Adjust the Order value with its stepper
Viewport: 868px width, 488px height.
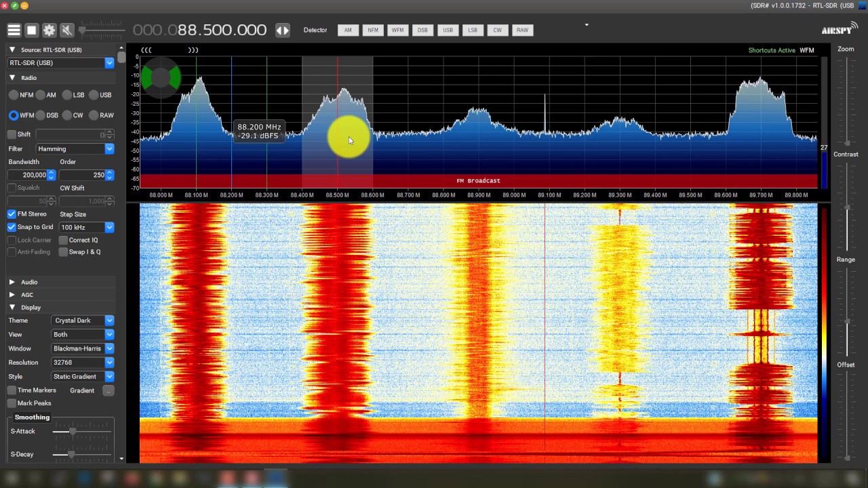pyautogui.click(x=109, y=175)
